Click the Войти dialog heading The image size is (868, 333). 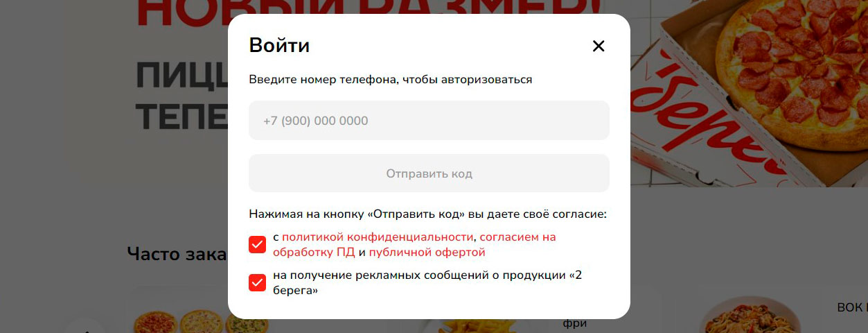[x=279, y=46]
